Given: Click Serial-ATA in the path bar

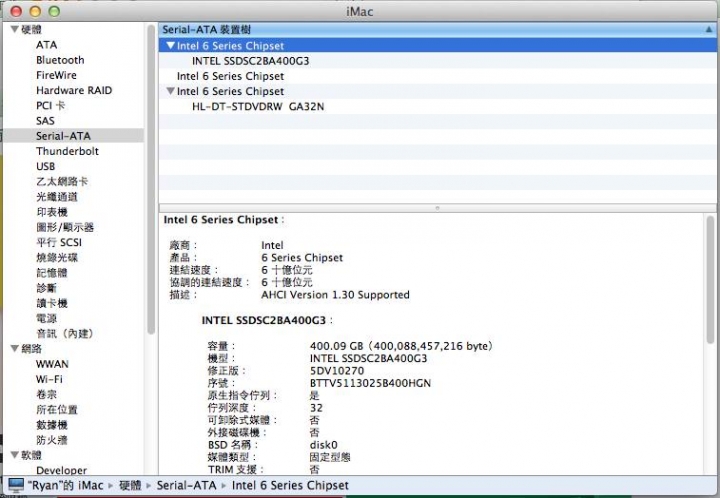Looking at the screenshot, I should 186,485.
